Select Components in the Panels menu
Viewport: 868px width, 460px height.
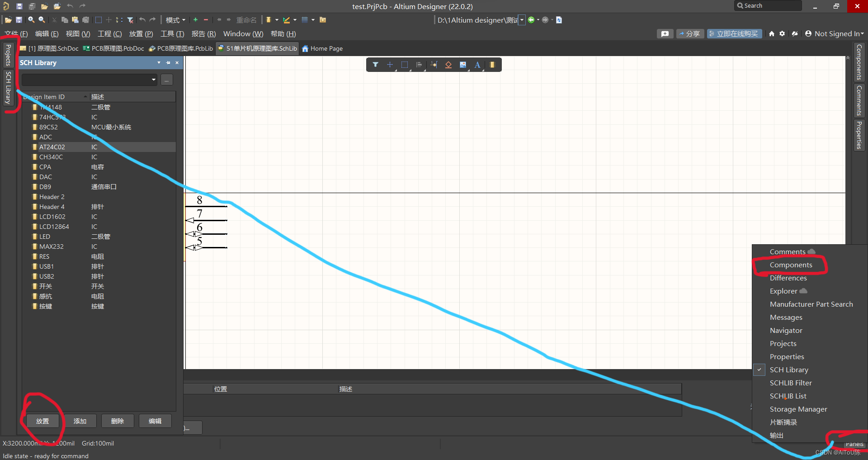pyautogui.click(x=791, y=265)
